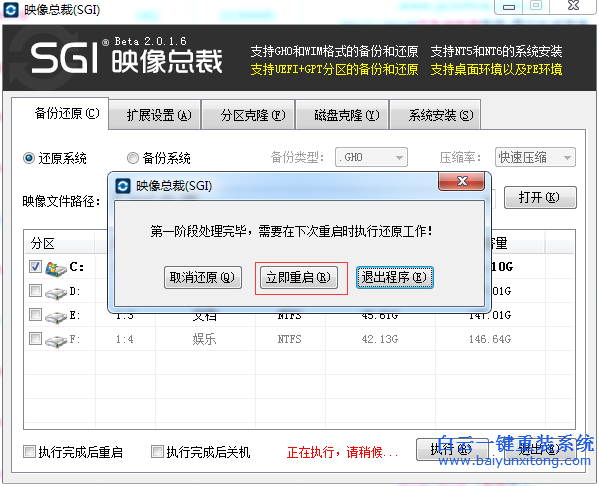The height and width of the screenshot is (486, 599).
Task: Select the 还原系统 radio button
Action: pos(29,158)
